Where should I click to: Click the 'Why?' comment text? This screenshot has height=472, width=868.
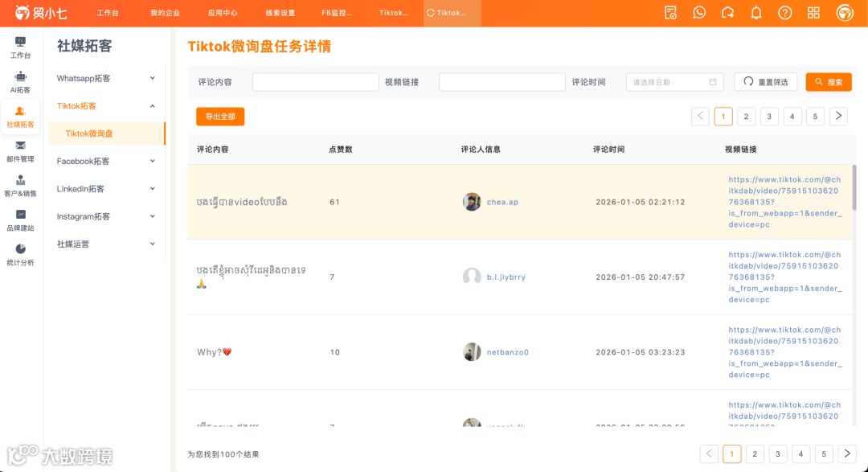pos(215,351)
